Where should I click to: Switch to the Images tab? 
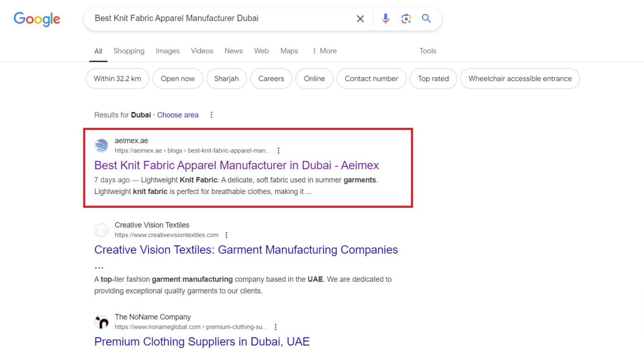pos(168,51)
